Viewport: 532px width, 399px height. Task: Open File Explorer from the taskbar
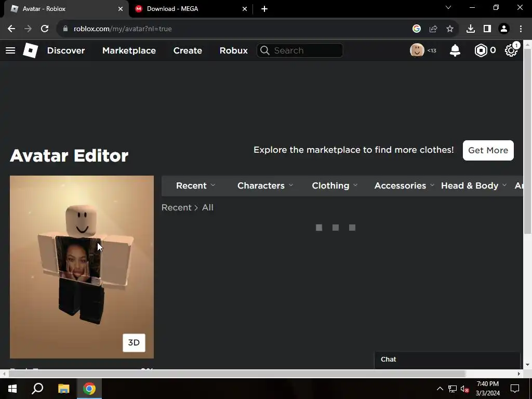63,389
